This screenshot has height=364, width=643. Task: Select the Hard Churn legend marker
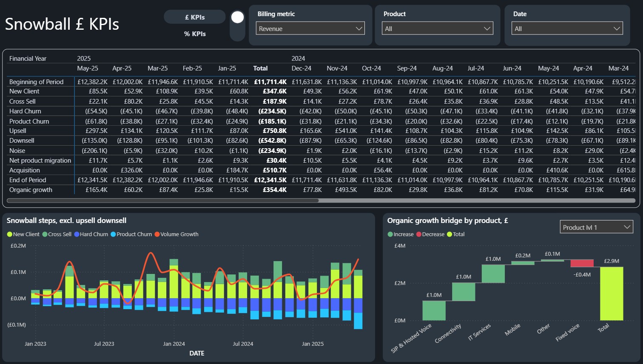(x=77, y=234)
